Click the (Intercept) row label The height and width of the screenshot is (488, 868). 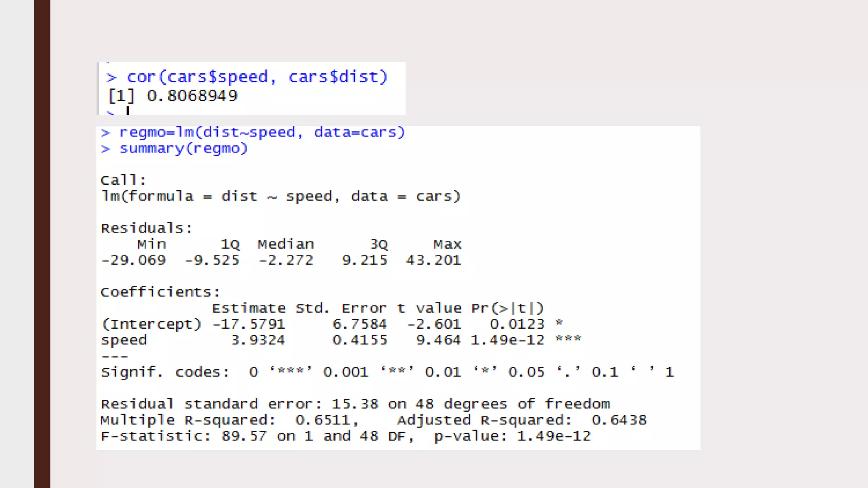(x=151, y=324)
